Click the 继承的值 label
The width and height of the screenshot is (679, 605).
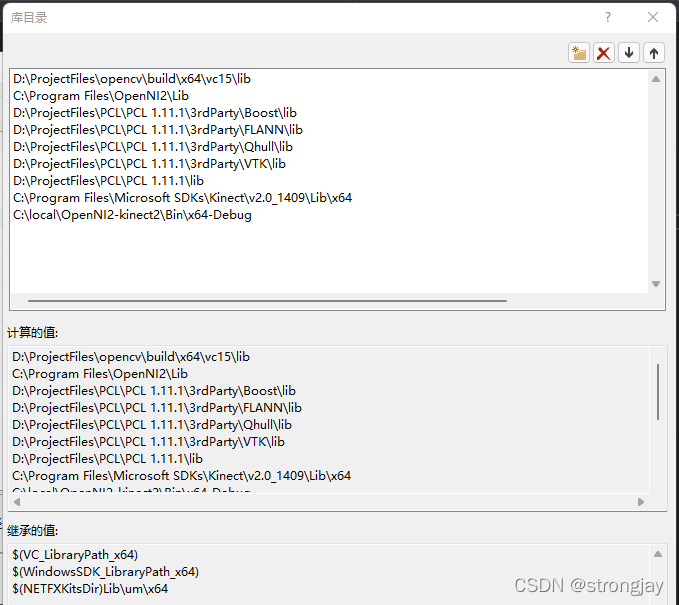(x=32, y=531)
